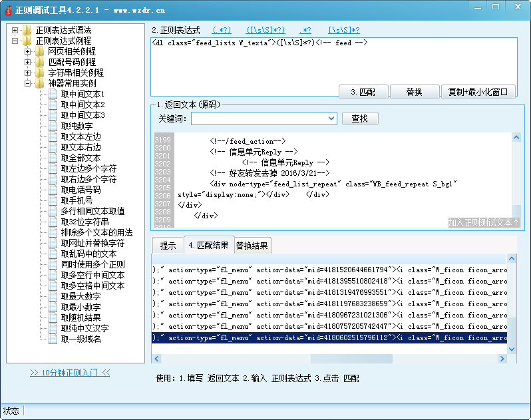The image size is (531, 420).
Task: Collapse the 神器常用实例 folder
Action: click(x=27, y=83)
